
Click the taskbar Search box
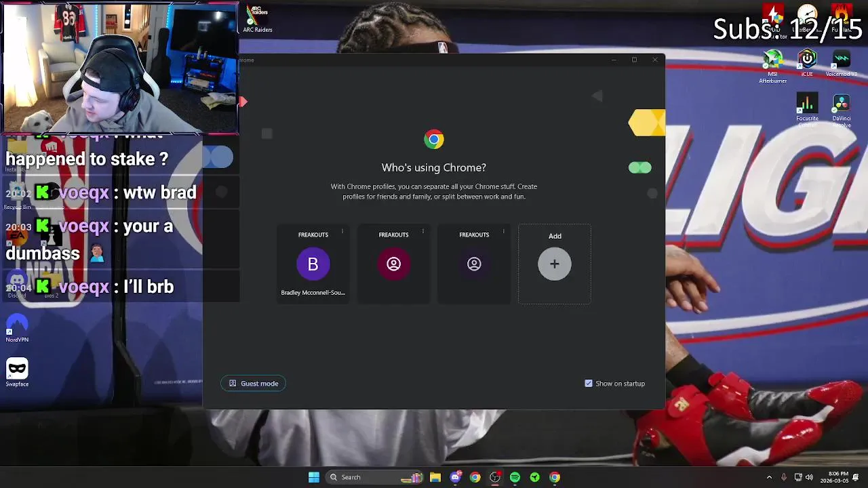[374, 477]
